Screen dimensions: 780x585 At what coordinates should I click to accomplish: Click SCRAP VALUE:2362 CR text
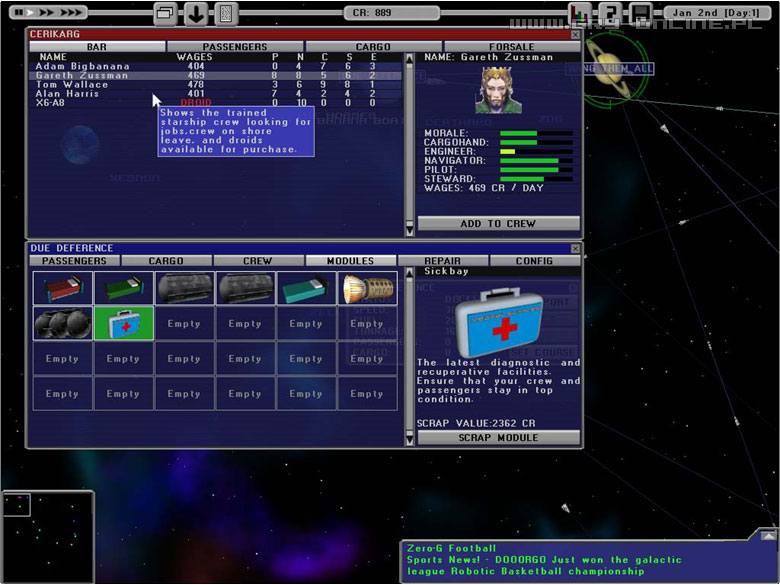pyautogui.click(x=476, y=423)
